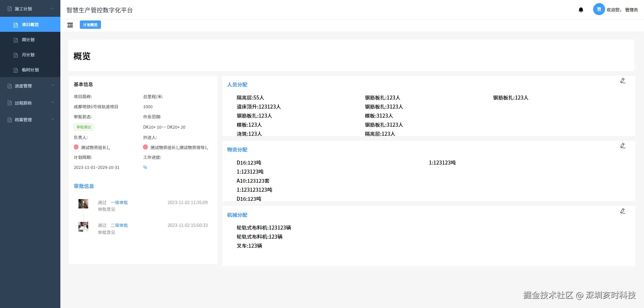Click the 概览 page heading
Screen dimensions: 644x308
[x=82, y=56]
